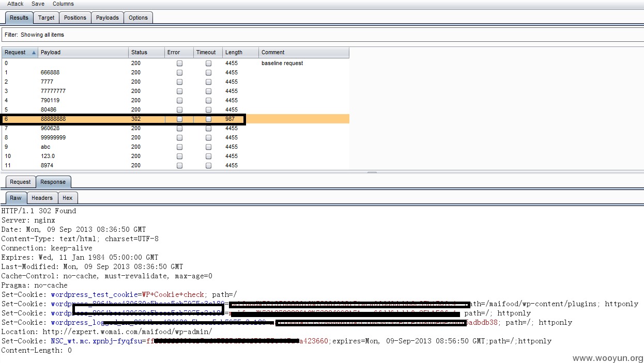This screenshot has height=363, width=644.
Task: Sort by the Length column header
Action: 240,52
